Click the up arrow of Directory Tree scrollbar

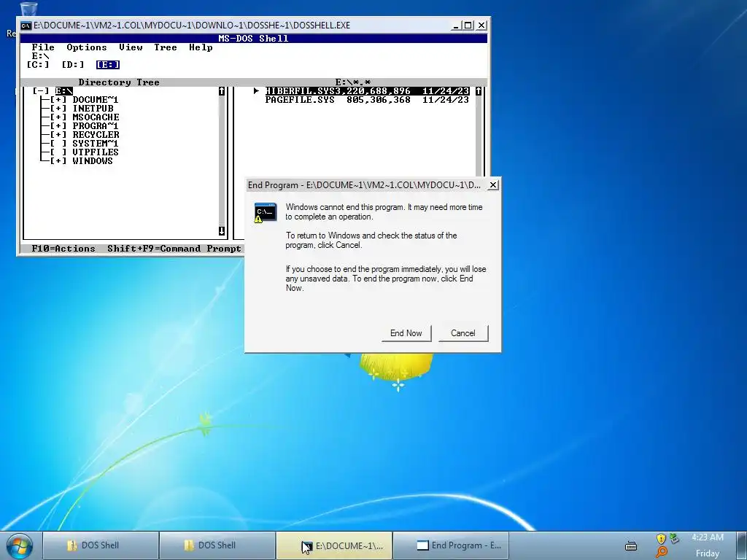(x=222, y=91)
